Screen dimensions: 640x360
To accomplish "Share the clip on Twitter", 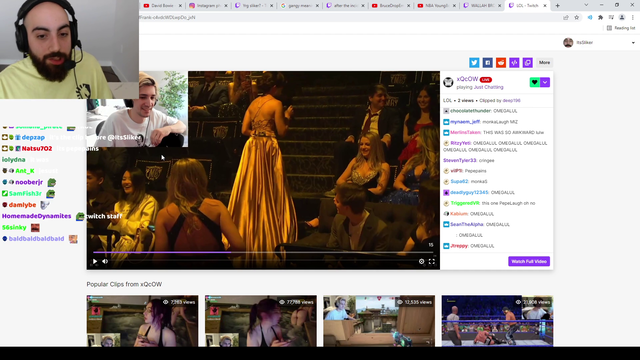I will (x=474, y=62).
